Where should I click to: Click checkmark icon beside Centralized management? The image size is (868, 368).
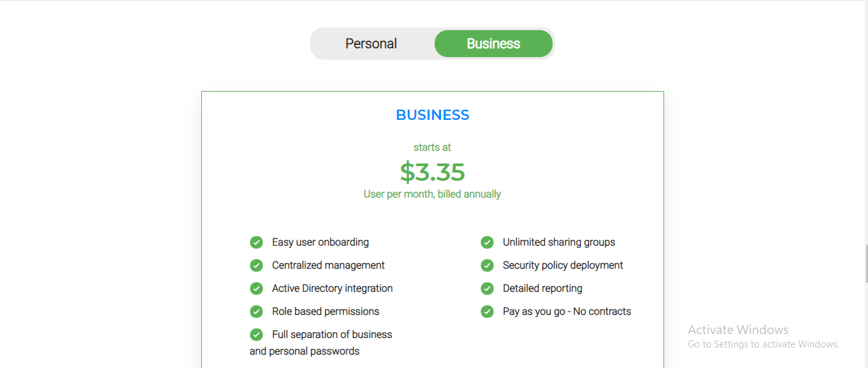click(x=256, y=265)
